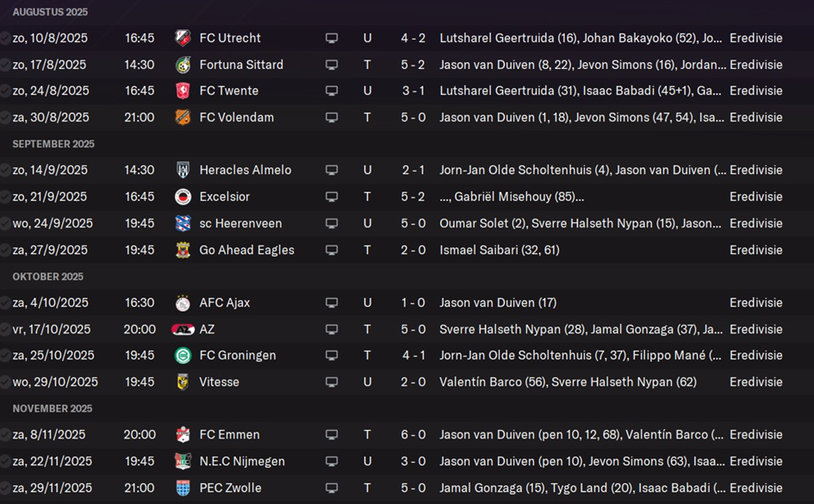Open the Excelsior team link
The width and height of the screenshot is (814, 504).
point(224,196)
